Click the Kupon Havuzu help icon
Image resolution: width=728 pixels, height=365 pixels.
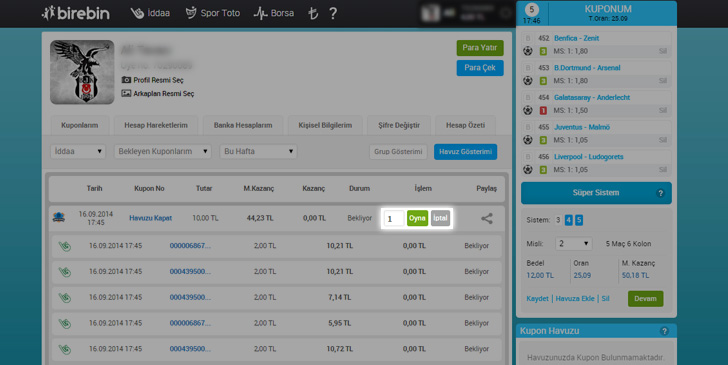click(x=664, y=331)
